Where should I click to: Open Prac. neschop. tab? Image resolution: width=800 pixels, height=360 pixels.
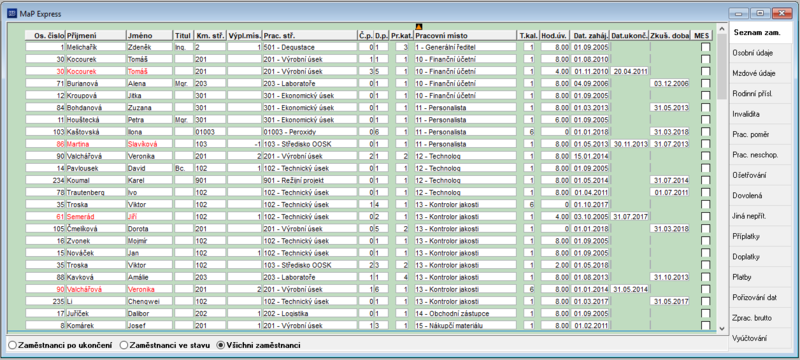(x=761, y=155)
